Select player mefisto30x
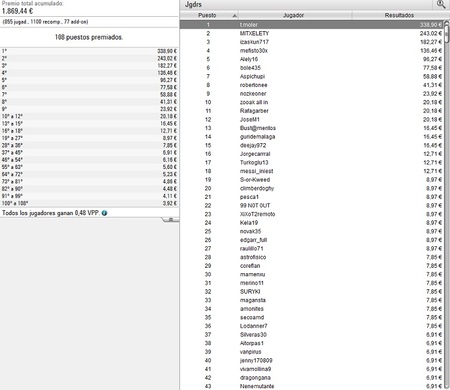The height and width of the screenshot is (390, 450). (254, 51)
